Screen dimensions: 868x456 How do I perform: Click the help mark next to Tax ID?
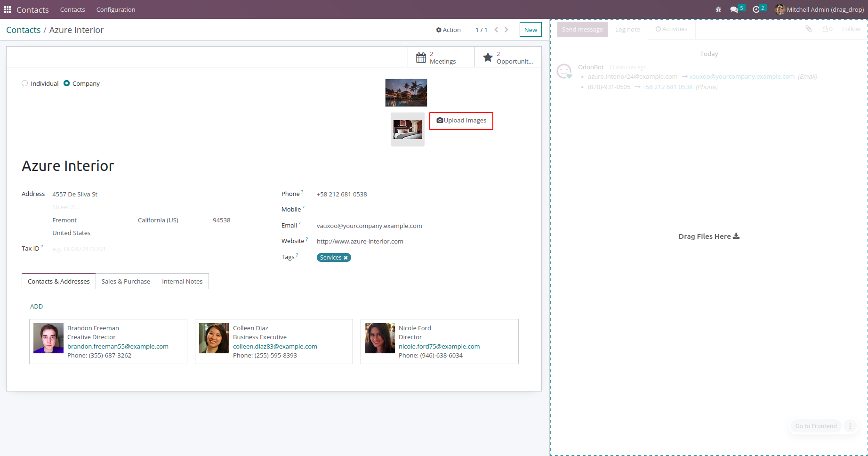42,247
